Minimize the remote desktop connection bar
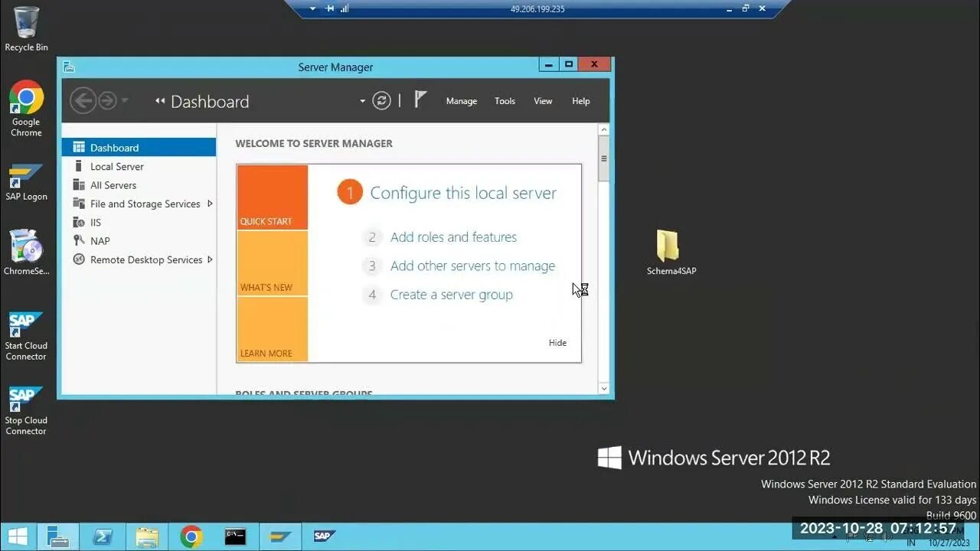Screen dimensions: 980x551 730,8
